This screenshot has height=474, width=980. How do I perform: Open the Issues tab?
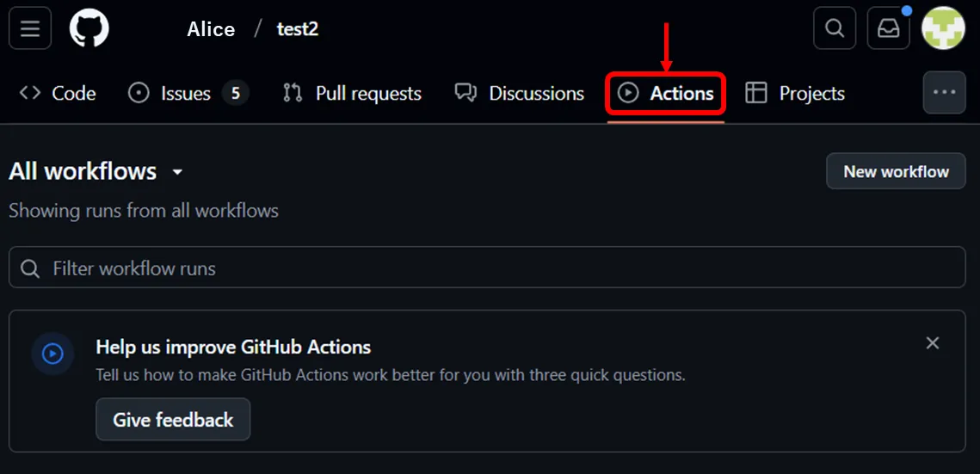click(187, 93)
